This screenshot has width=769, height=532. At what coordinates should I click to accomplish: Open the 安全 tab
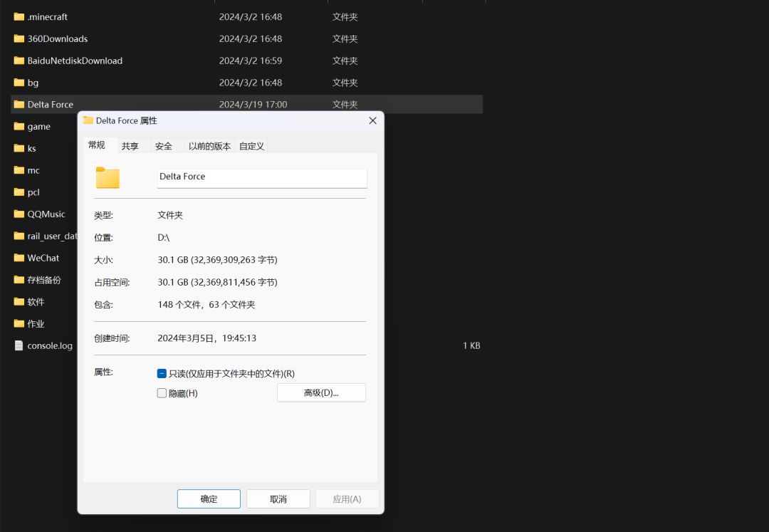point(163,146)
